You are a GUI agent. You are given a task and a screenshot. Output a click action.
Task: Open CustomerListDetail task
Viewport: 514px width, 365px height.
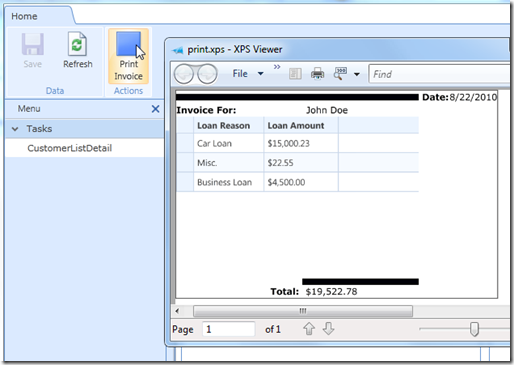70,148
